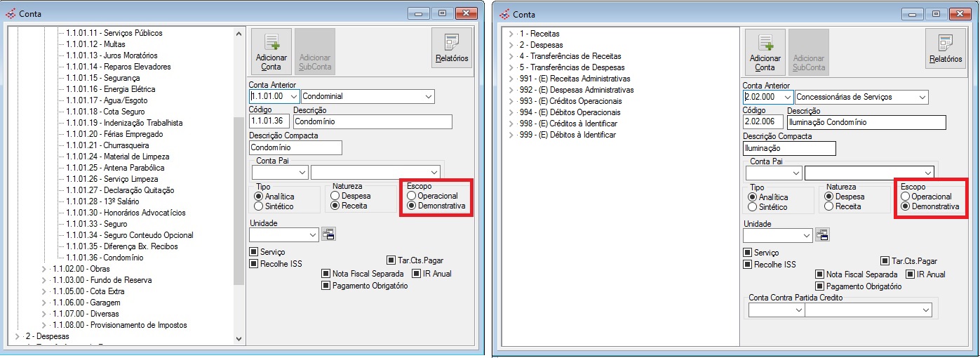Click Adicionar Conta icon in the Condomínio form
Screen dimensions: 980x358
pos(271,42)
